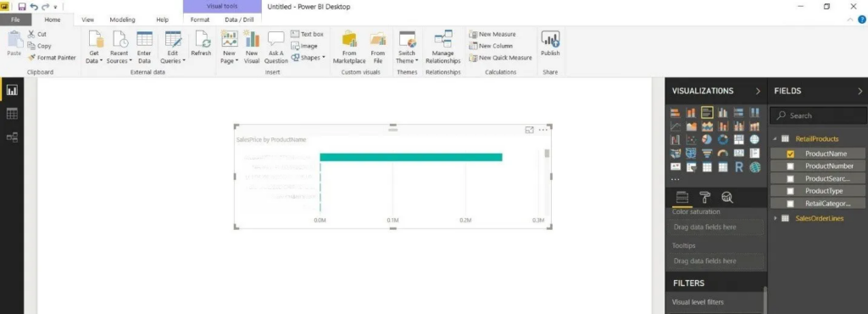
Task: Collapse the Visualizations pane chevron
Action: pyautogui.click(x=758, y=91)
